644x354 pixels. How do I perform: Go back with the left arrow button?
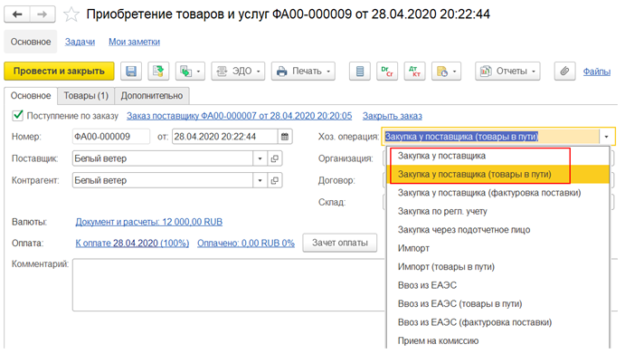17,14
